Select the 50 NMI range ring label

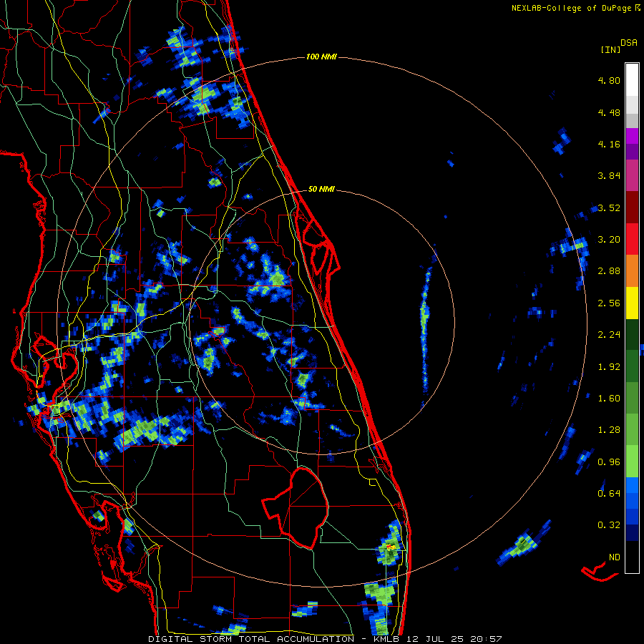click(321, 190)
